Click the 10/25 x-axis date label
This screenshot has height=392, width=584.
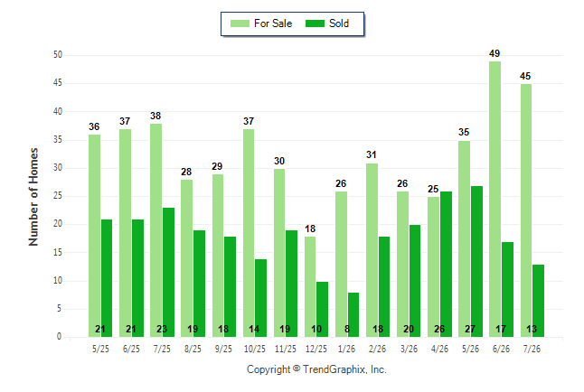(x=255, y=349)
